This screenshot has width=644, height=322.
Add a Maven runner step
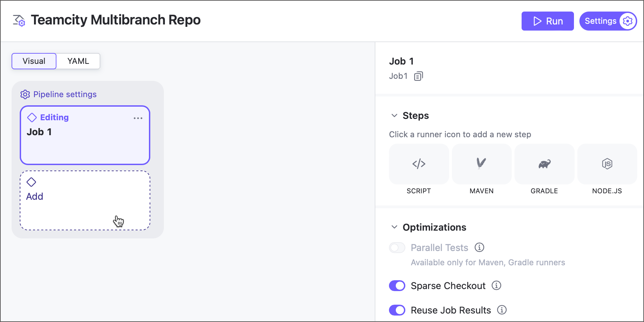coord(481,164)
